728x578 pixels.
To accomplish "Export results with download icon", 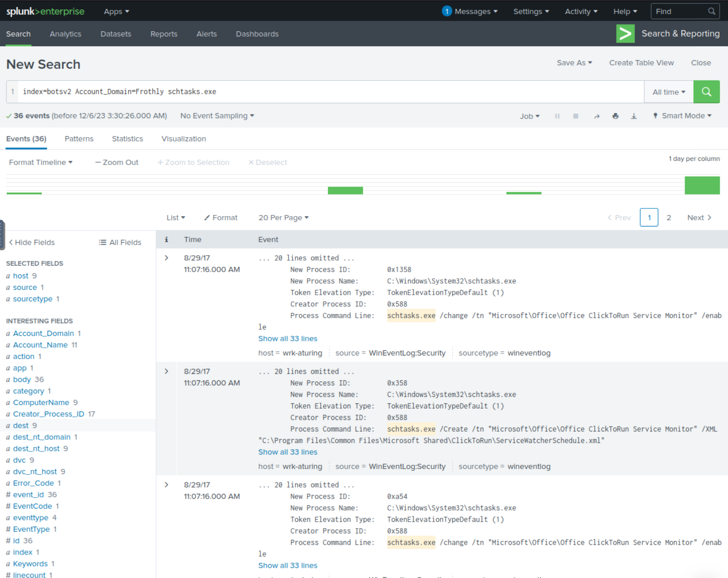I will [x=634, y=116].
